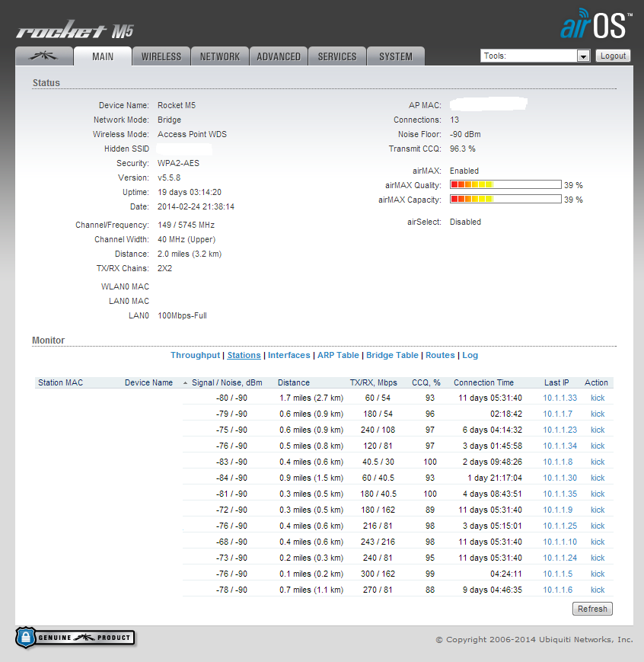Open station IP 10.1.1.8

click(557, 462)
